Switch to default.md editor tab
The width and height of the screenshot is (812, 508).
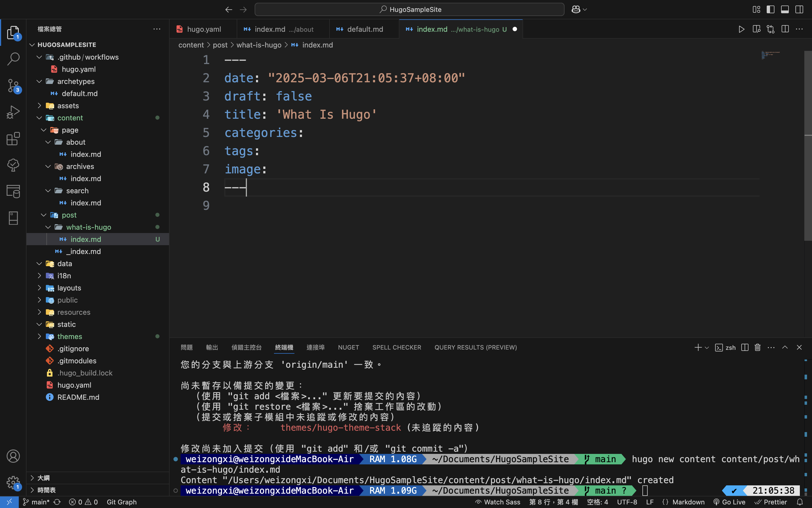click(364, 29)
